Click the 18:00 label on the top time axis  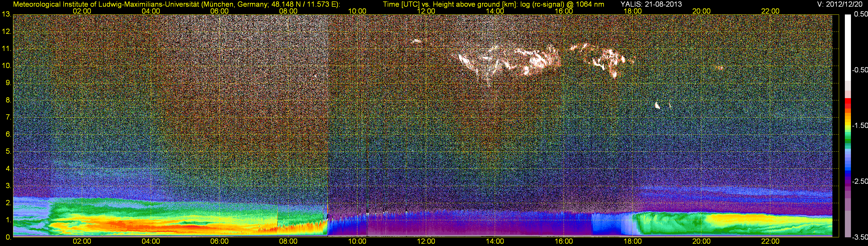[632, 11]
